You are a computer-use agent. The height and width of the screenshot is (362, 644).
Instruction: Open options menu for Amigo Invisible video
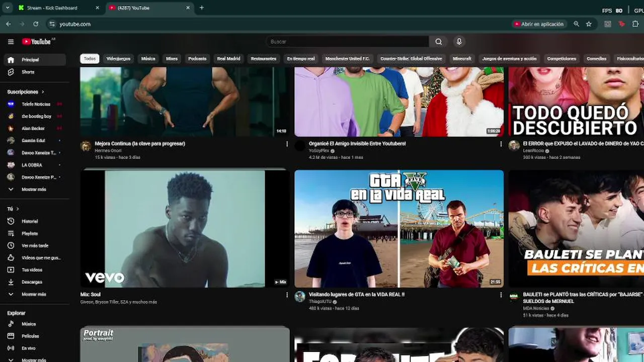click(x=501, y=144)
